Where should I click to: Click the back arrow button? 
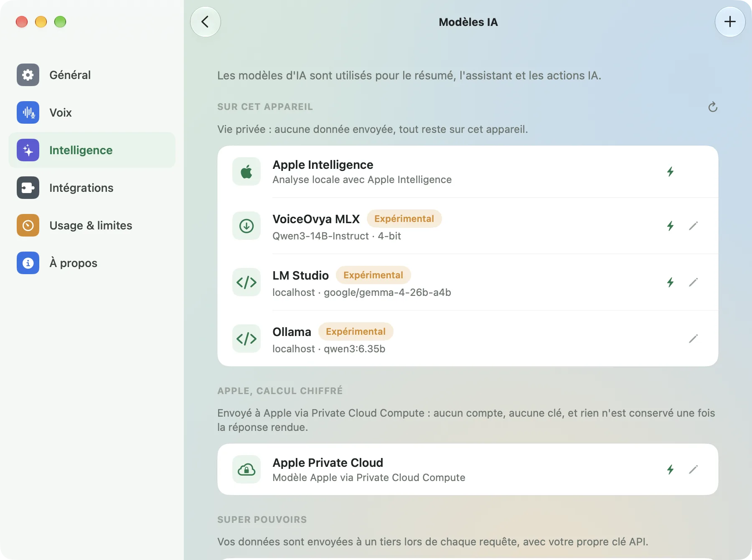[x=205, y=22]
